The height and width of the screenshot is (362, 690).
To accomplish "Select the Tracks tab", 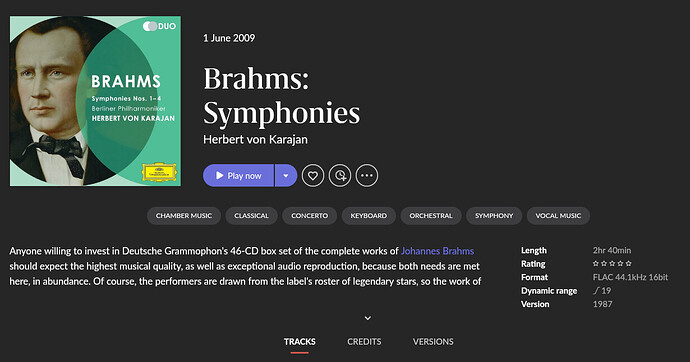I will coord(300,341).
